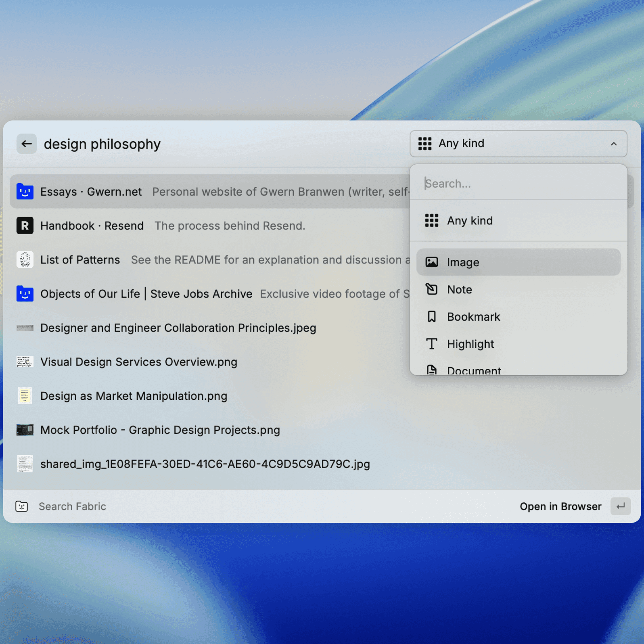Screen dimensions: 644x644
Task: Click 'Personal website of Gwern Branwen' description
Action: [x=281, y=192]
